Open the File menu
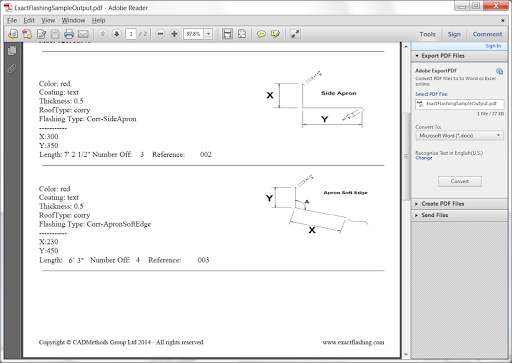The width and height of the screenshot is (512, 363). click(12, 20)
